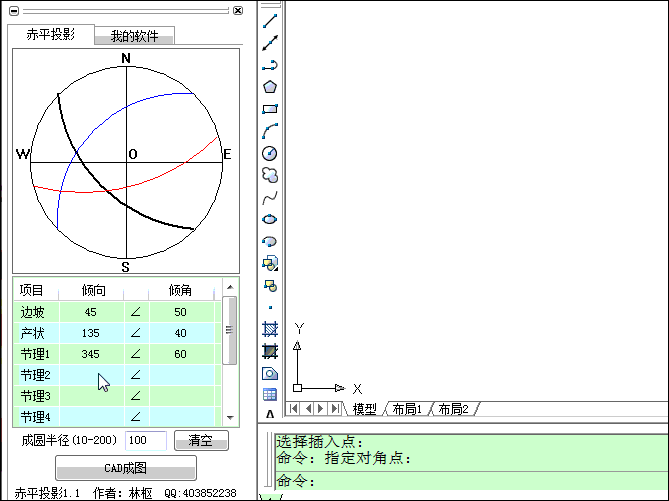
Task: Open the Insert Block tool
Action: click(270, 263)
